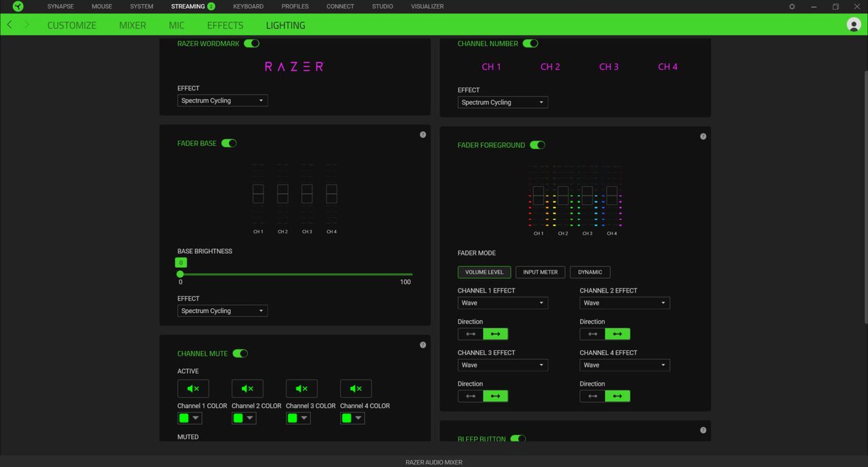868x467 pixels.
Task: Open the Studio top menu item
Action: [382, 6]
